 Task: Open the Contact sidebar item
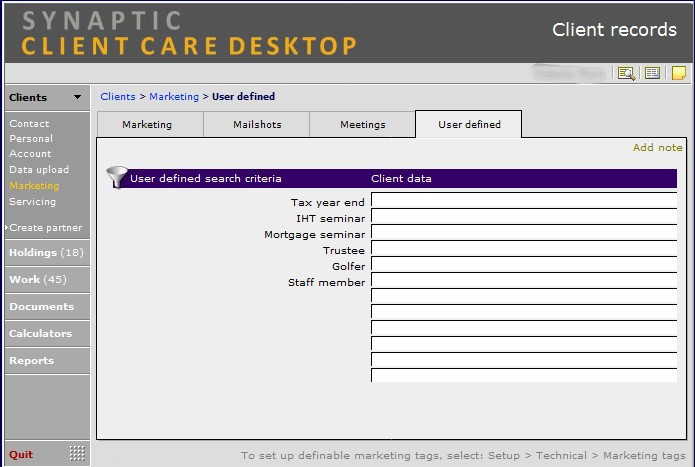pos(29,124)
